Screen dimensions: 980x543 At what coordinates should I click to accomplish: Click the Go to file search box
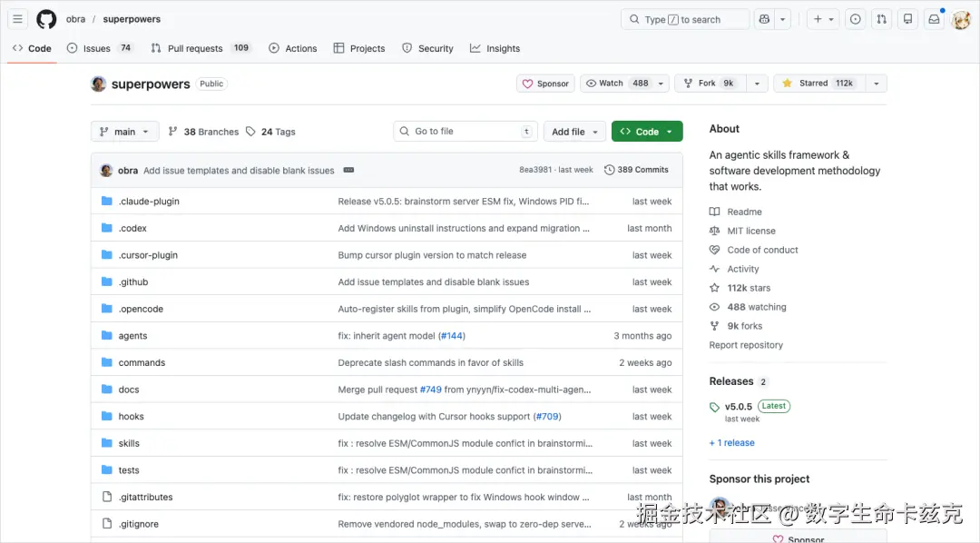click(465, 132)
